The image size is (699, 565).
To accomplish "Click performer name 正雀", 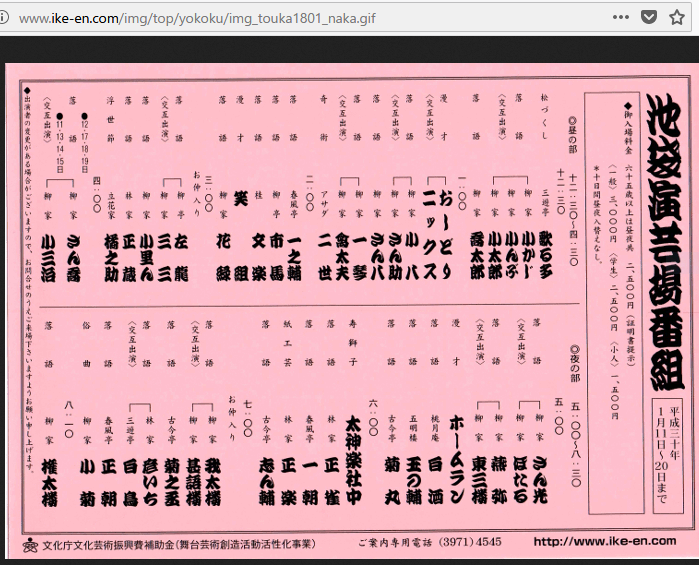I will tap(331, 482).
